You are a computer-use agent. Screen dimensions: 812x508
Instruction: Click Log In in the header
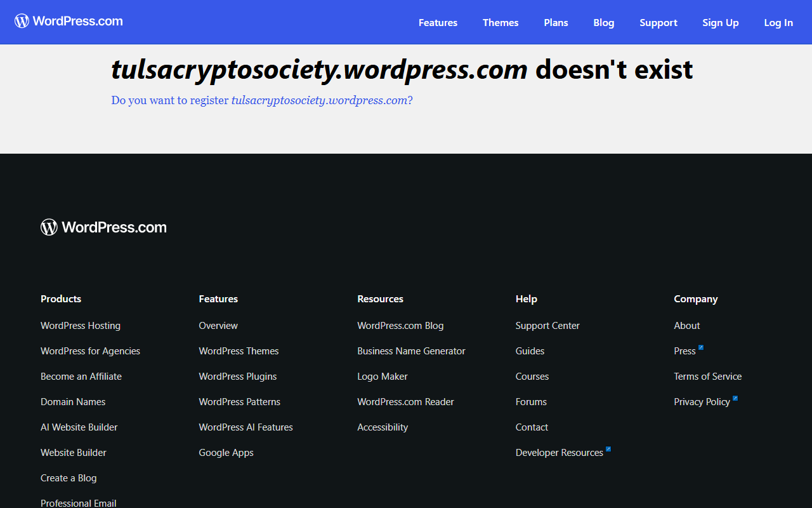coord(778,22)
